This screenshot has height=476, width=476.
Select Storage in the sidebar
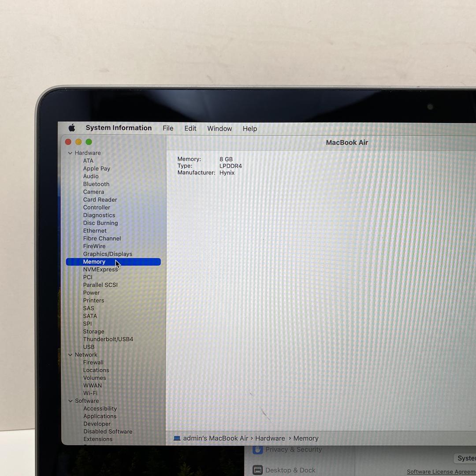[x=93, y=331]
